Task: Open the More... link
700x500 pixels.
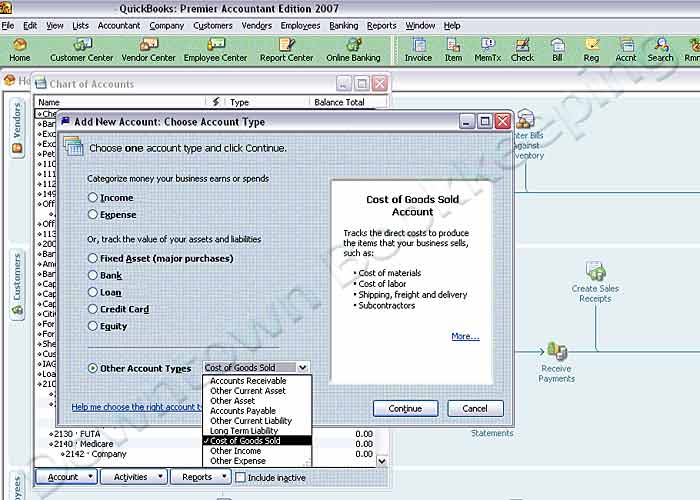Action: [465, 336]
